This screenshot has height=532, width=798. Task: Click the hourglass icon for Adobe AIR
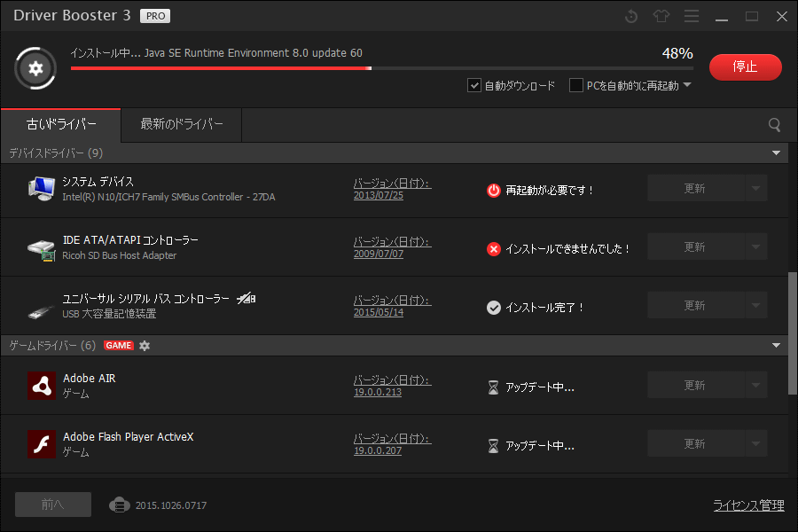coord(493,387)
